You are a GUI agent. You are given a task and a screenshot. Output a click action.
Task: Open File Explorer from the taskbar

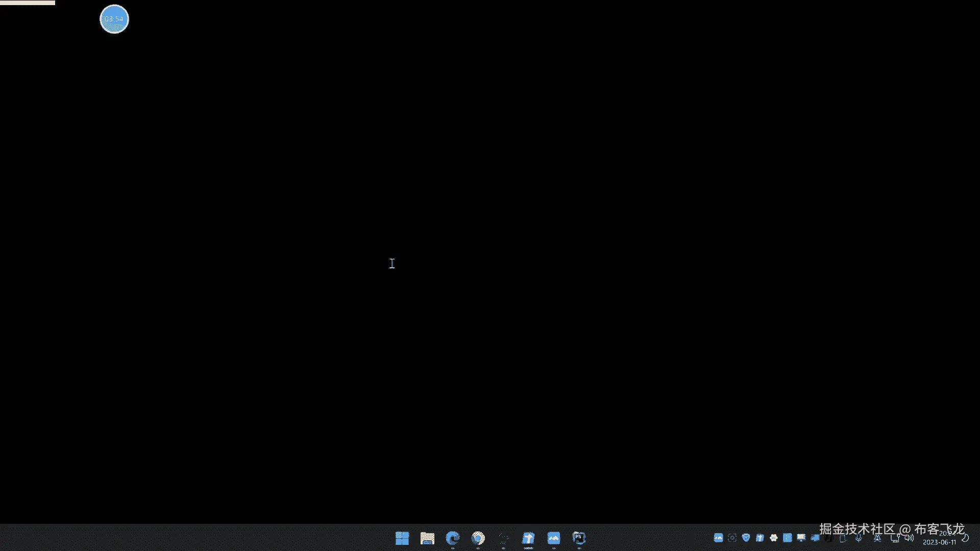[427, 538]
